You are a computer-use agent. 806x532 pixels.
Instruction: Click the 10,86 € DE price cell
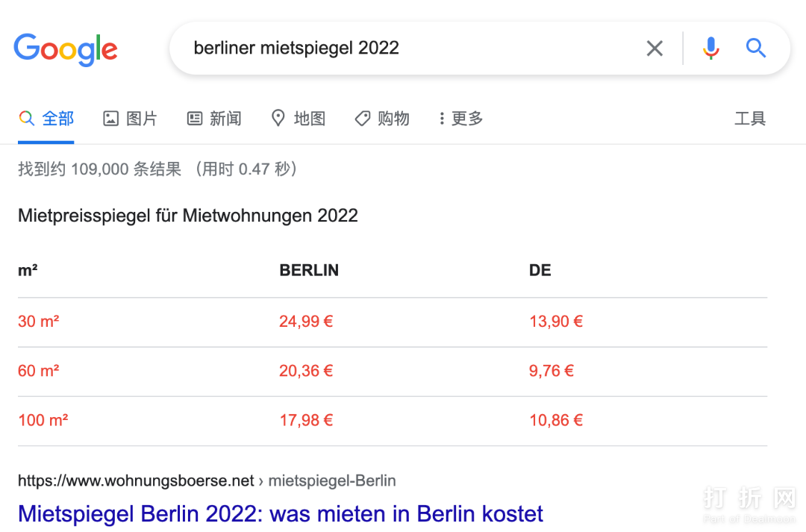coord(556,420)
